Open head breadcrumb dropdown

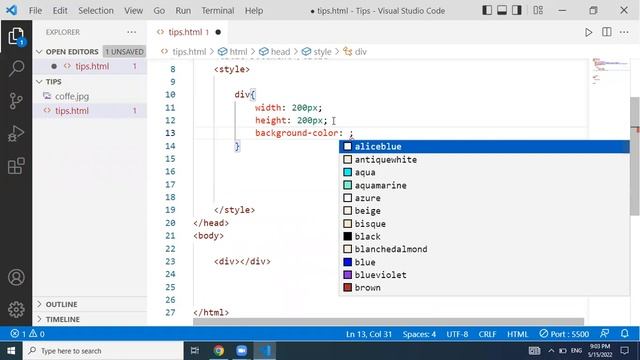[275, 52]
